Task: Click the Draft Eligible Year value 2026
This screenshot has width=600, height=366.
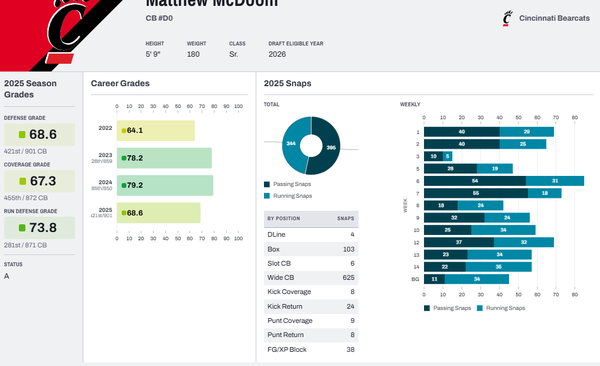Action: pos(277,54)
